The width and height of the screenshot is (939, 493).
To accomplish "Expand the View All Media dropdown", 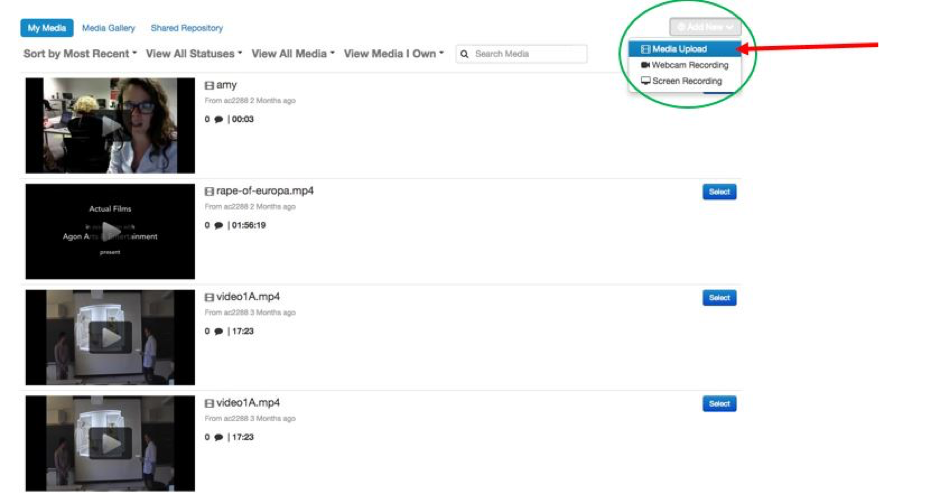I will click(293, 54).
